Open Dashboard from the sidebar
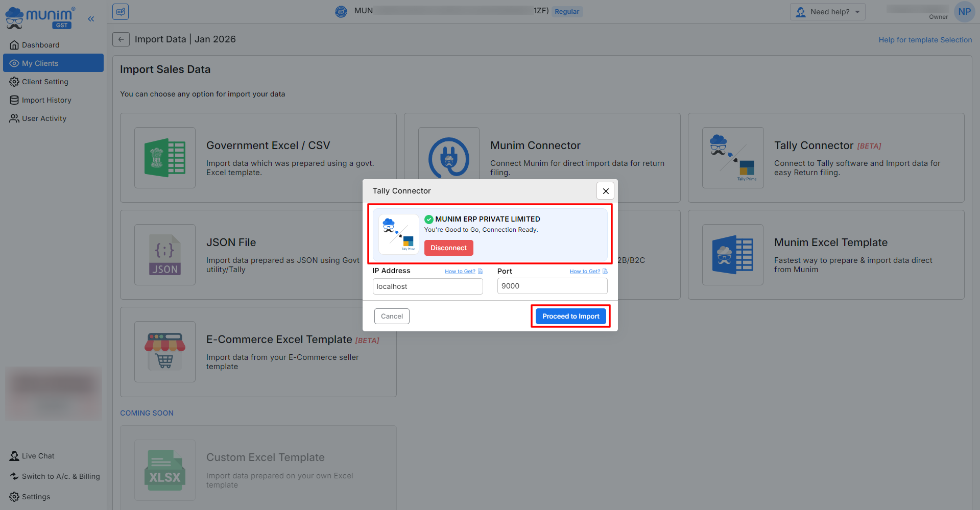Image resolution: width=980 pixels, height=510 pixels. coord(40,45)
